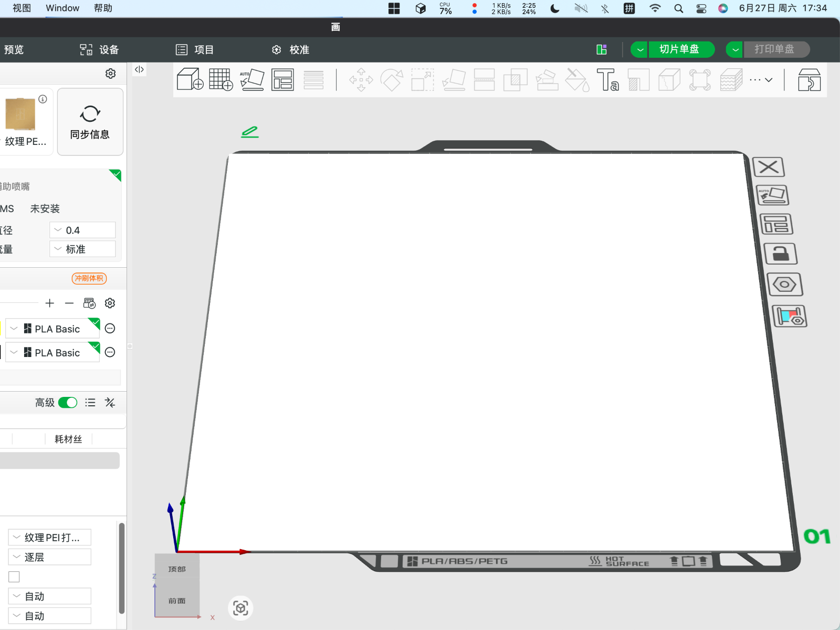Open the Assembly view icon
Image resolution: width=840 pixels, height=630 pixels.
pos(809,80)
